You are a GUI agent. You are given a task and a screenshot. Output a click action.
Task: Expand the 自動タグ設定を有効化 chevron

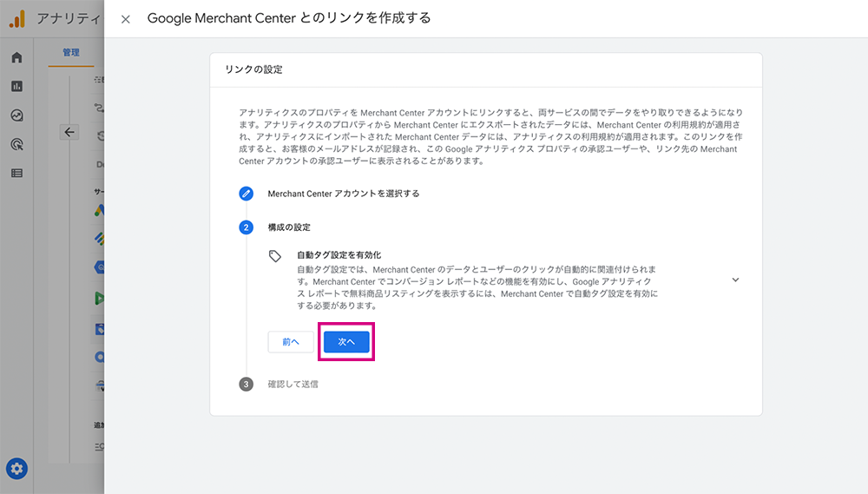(x=735, y=280)
